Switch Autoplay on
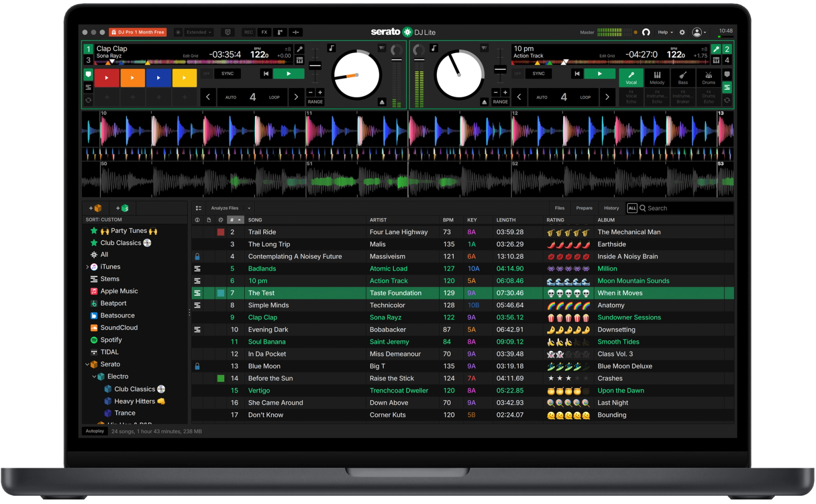816x504 pixels. 94,431
